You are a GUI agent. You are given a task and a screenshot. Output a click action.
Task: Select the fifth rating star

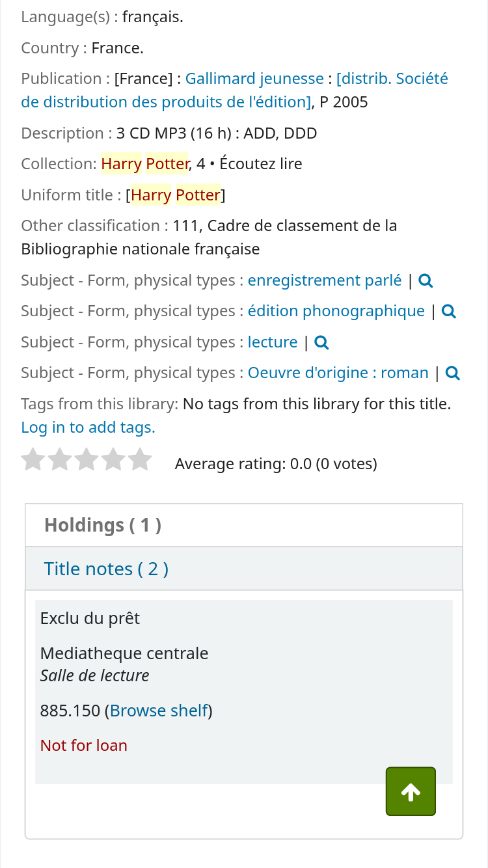pyautogui.click(x=140, y=461)
